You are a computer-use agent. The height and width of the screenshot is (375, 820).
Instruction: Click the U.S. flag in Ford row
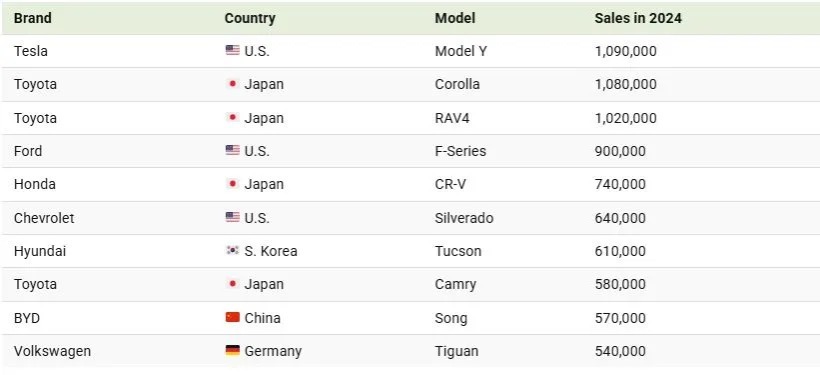coord(233,151)
